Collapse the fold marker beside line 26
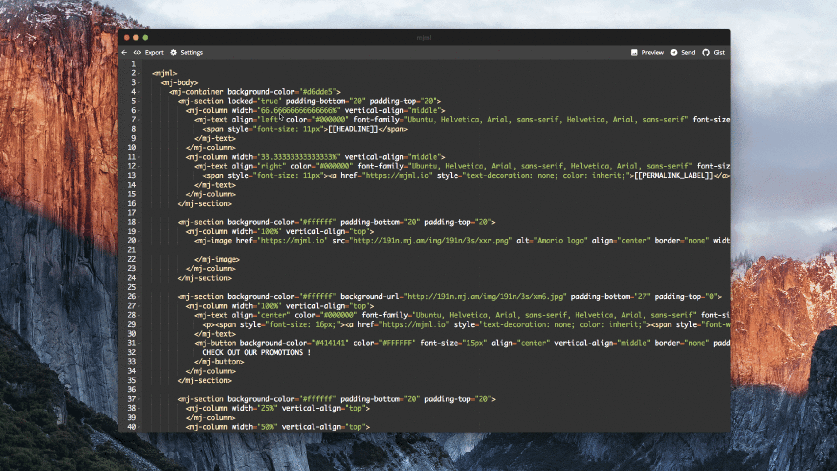The width and height of the screenshot is (837, 471). (x=140, y=296)
